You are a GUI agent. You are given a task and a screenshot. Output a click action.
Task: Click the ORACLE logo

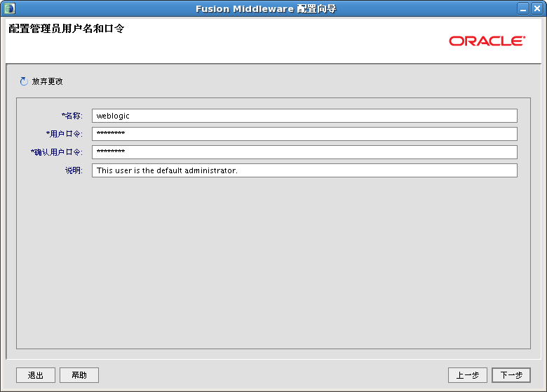coord(487,41)
